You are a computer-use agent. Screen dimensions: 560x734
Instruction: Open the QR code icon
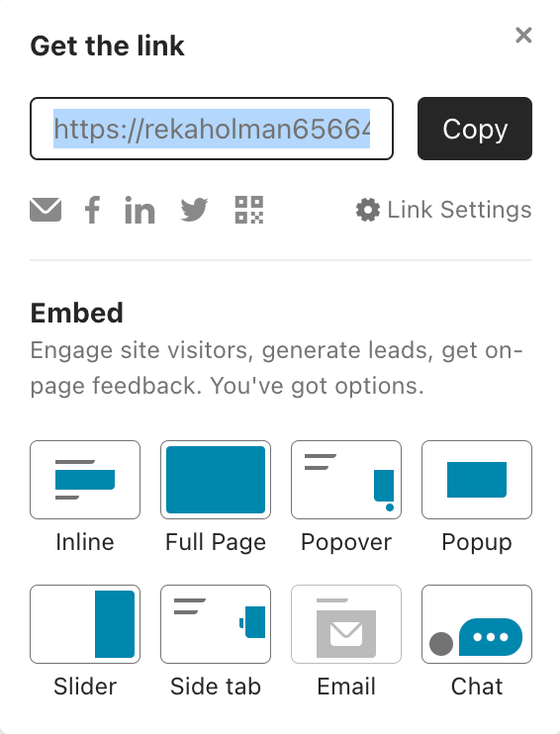tap(249, 210)
